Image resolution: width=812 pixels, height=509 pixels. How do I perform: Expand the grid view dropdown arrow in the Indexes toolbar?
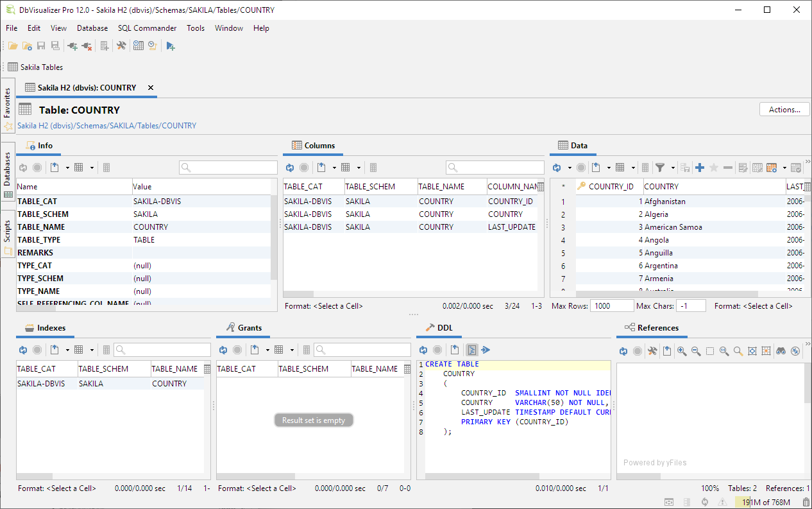click(92, 350)
